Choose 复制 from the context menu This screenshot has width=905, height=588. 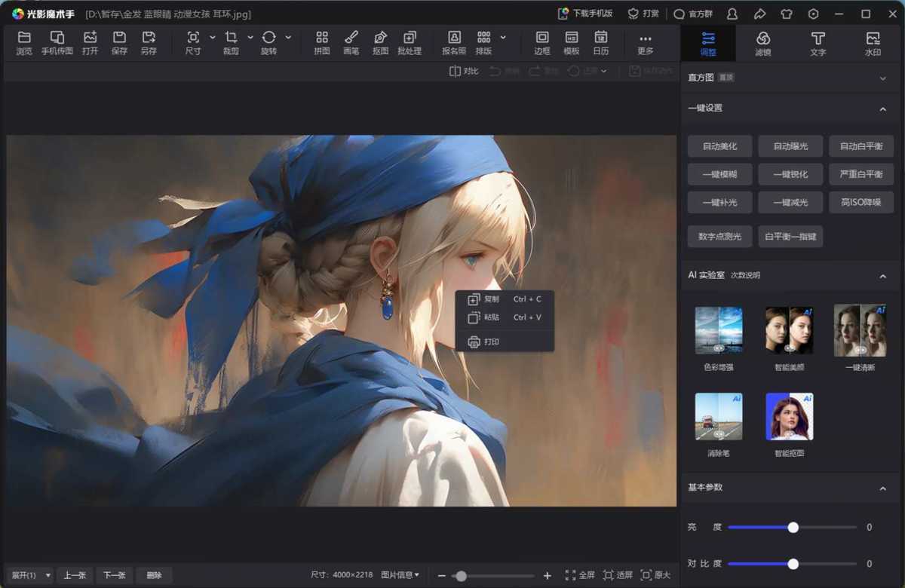tap(491, 299)
